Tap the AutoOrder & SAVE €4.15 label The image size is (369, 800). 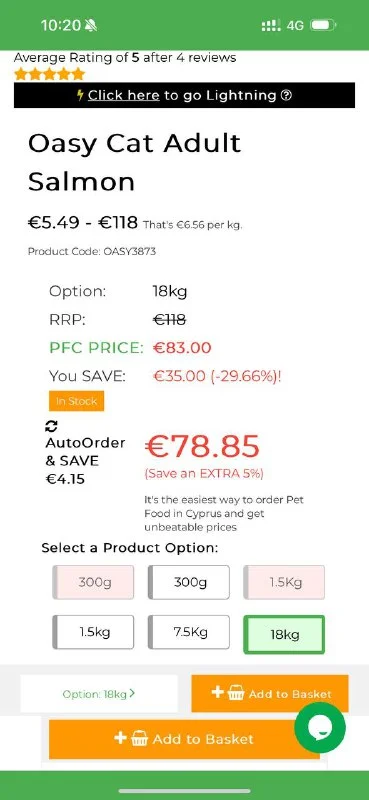pos(85,461)
